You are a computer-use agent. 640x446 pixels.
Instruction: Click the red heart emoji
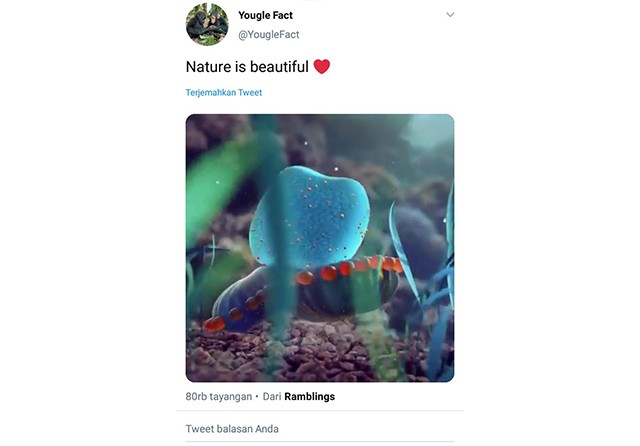point(321,67)
